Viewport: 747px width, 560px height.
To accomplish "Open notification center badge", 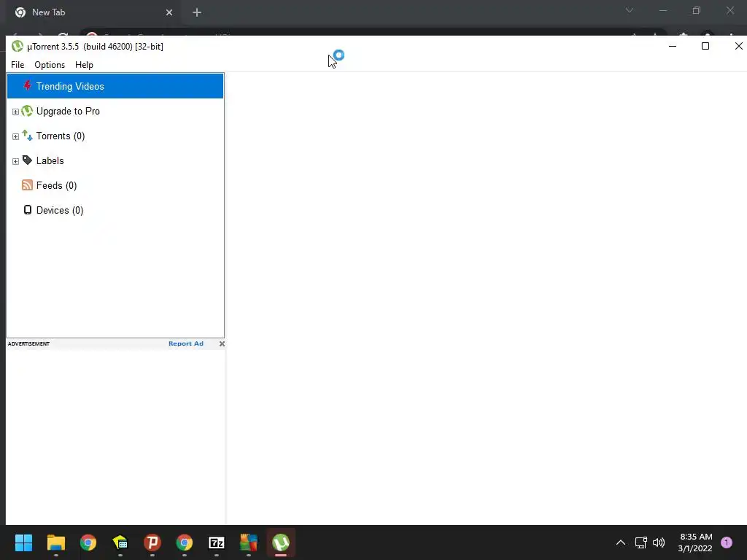I will (x=727, y=542).
